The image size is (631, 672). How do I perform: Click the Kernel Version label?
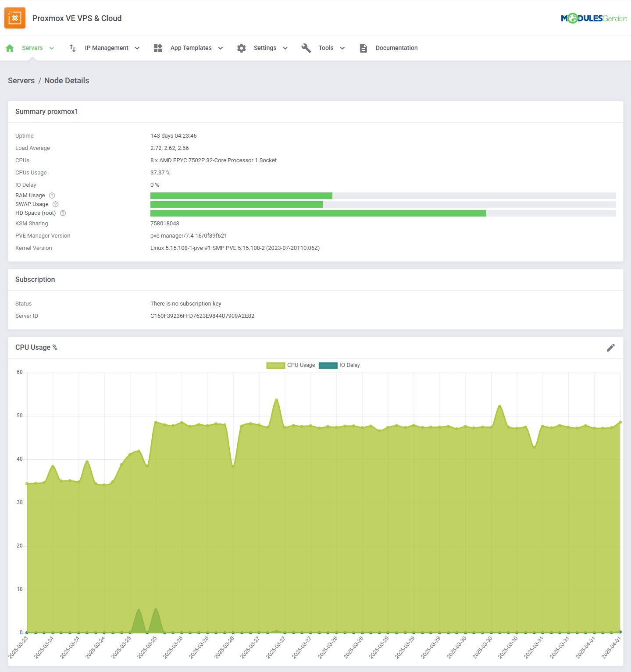pos(34,248)
